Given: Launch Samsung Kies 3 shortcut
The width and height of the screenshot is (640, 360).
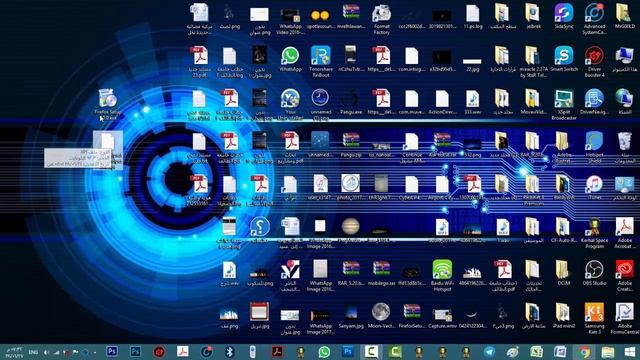Looking at the screenshot, I should click(x=594, y=319).
